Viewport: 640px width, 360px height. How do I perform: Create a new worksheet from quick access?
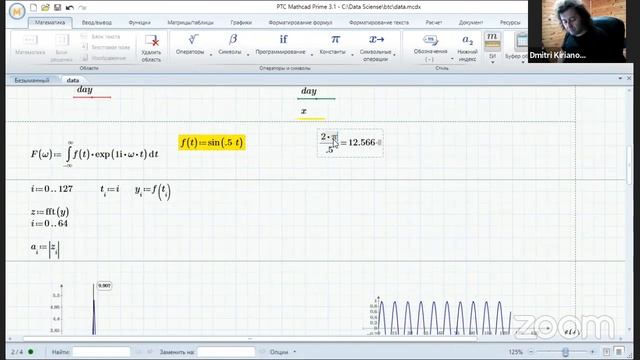33,7
